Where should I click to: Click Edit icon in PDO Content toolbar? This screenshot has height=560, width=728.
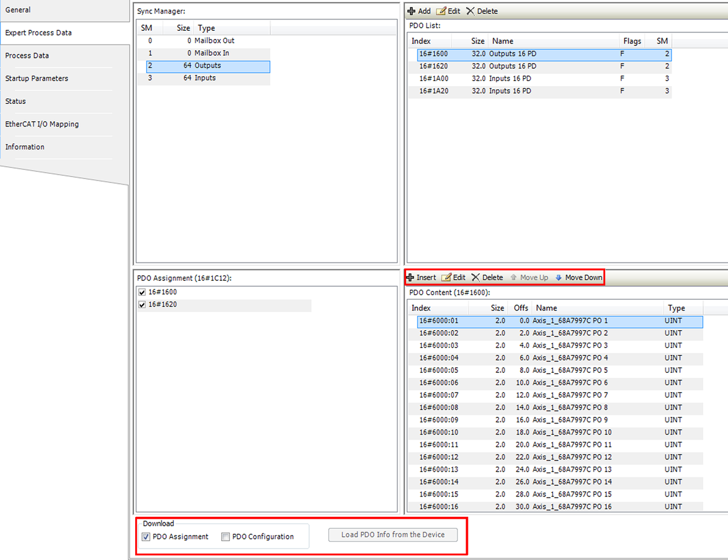[x=446, y=278]
